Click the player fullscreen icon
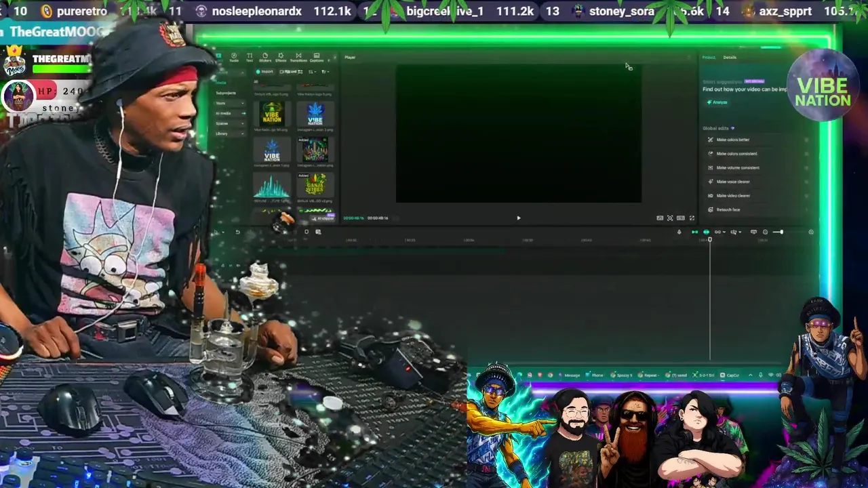Screen dimensions: 868x488 692,218
